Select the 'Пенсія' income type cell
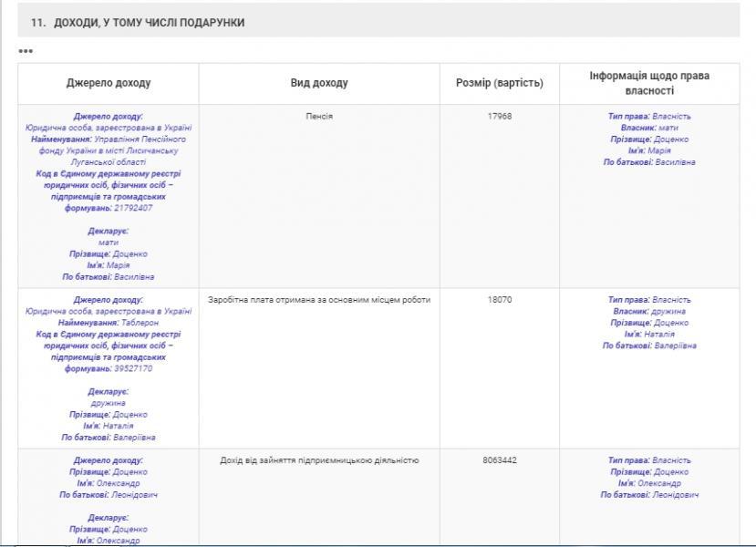 pyautogui.click(x=319, y=117)
